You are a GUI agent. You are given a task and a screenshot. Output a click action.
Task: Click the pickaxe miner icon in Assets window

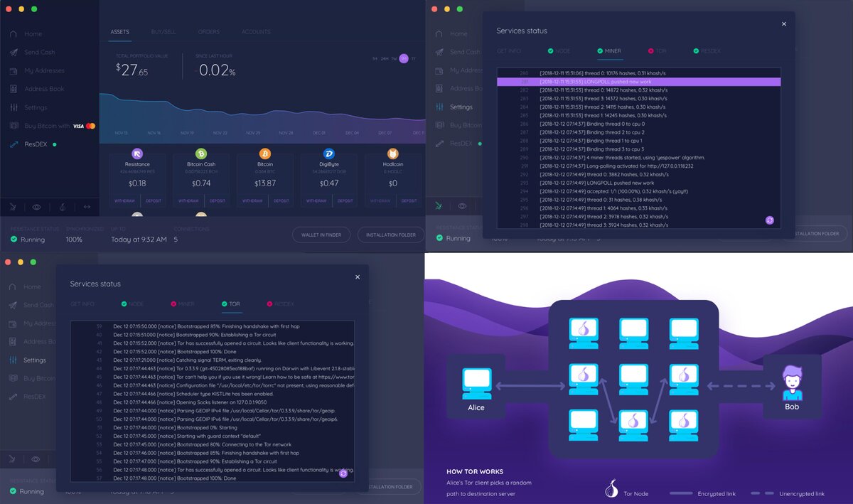(14, 207)
